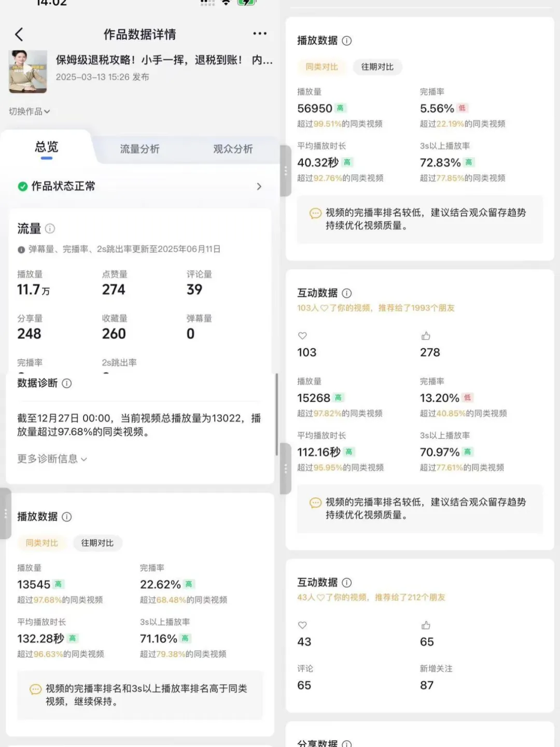Tap the video cover thumbnail

point(28,71)
